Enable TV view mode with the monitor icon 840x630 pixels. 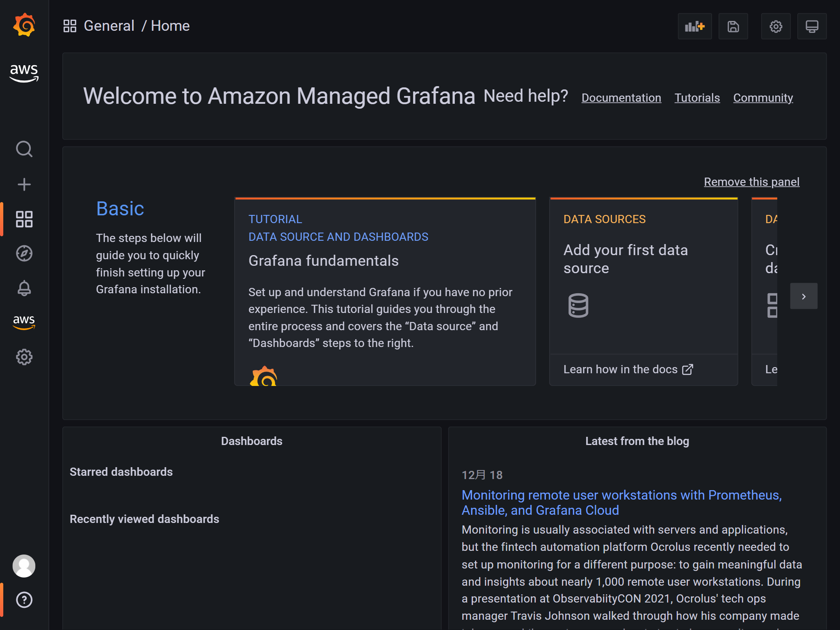812,26
